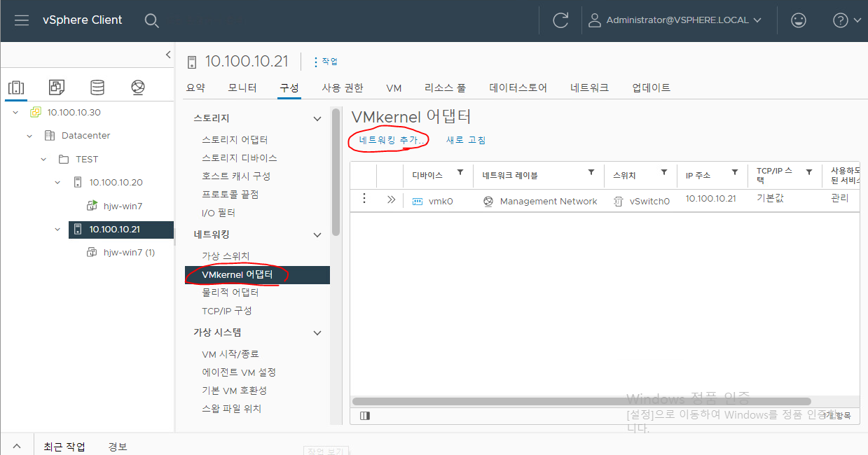Switch to the 업데이트 tab
Screen dimensions: 868x455
(x=652, y=88)
